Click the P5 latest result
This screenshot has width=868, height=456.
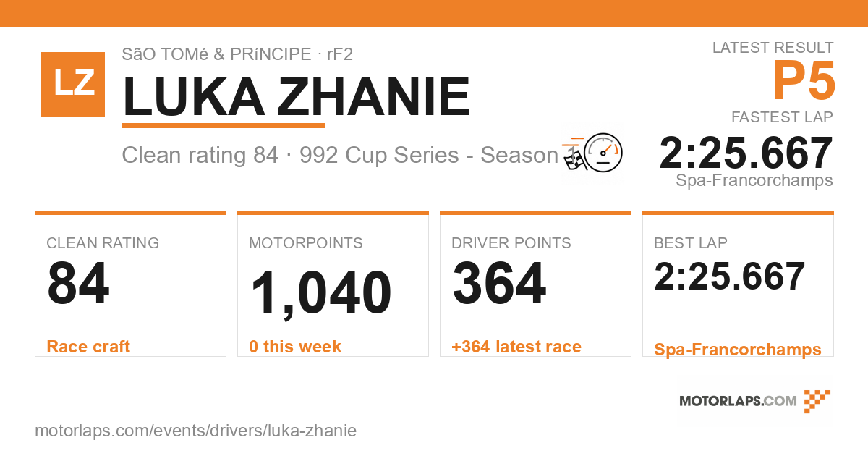(x=804, y=80)
